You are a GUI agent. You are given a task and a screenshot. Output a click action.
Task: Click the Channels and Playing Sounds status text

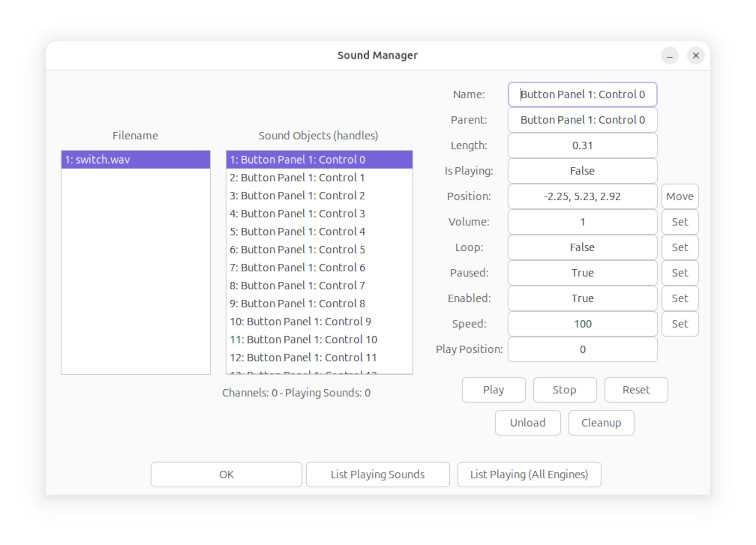[296, 393]
